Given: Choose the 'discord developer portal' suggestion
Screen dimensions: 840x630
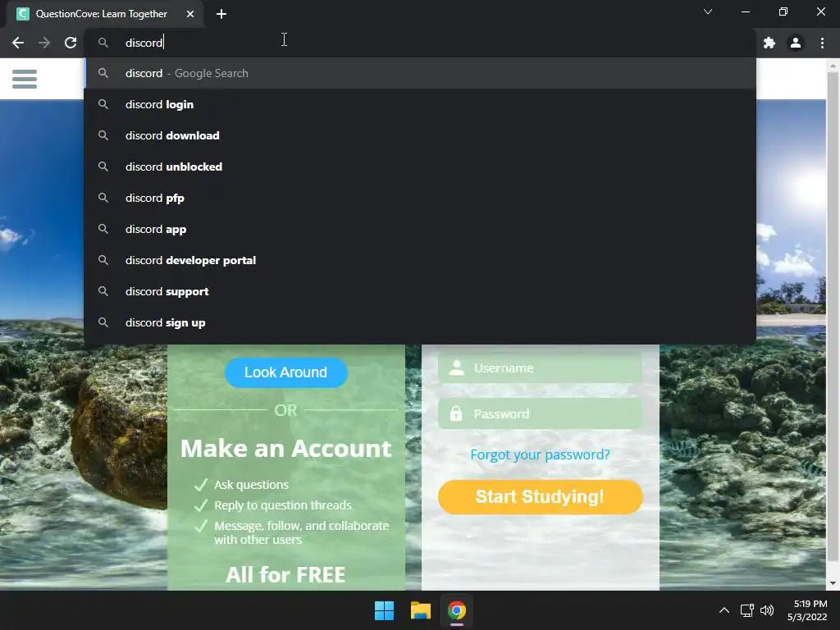Looking at the screenshot, I should point(421,260).
